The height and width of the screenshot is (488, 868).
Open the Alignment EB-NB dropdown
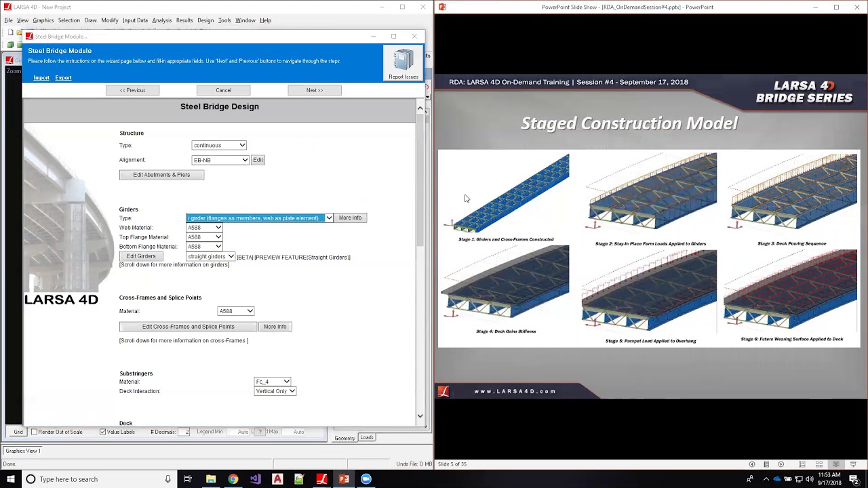point(220,160)
